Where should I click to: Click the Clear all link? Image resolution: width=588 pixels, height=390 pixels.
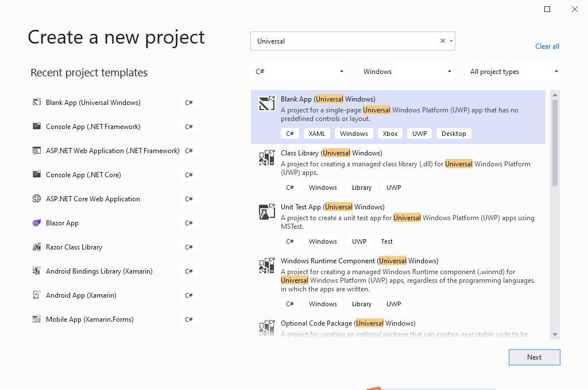coord(547,46)
